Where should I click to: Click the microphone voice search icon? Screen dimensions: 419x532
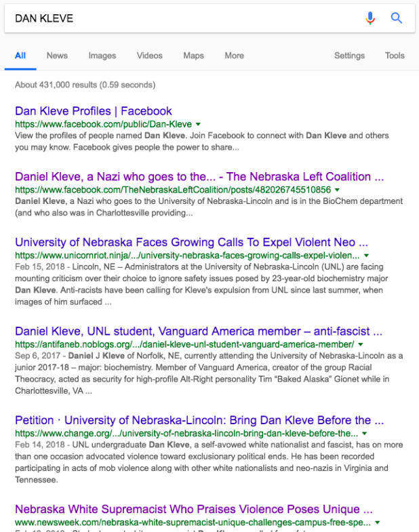[x=370, y=18]
